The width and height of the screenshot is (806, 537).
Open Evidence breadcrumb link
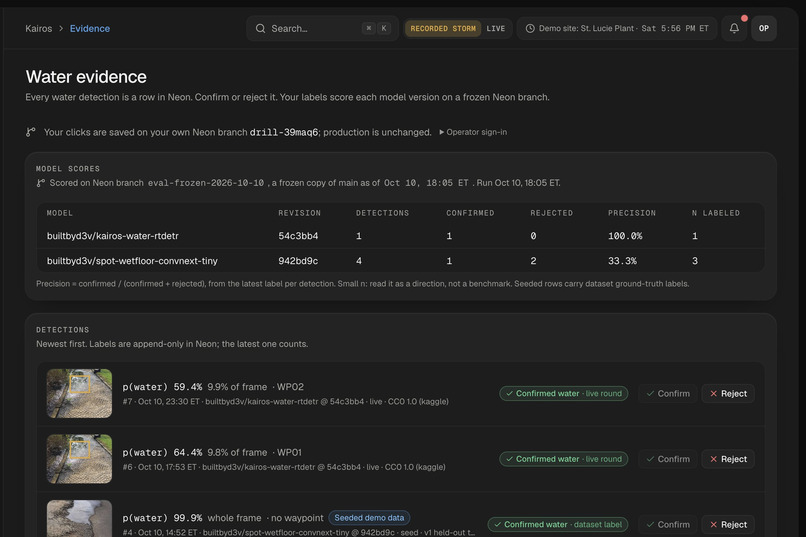coord(90,28)
